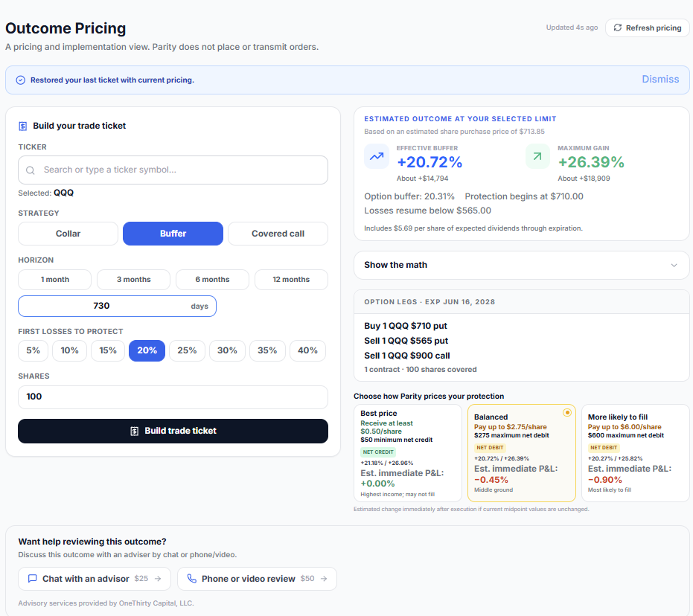Click the OneThirty Capital advisory disclaimer text
The width and height of the screenshot is (693, 616).
106,603
